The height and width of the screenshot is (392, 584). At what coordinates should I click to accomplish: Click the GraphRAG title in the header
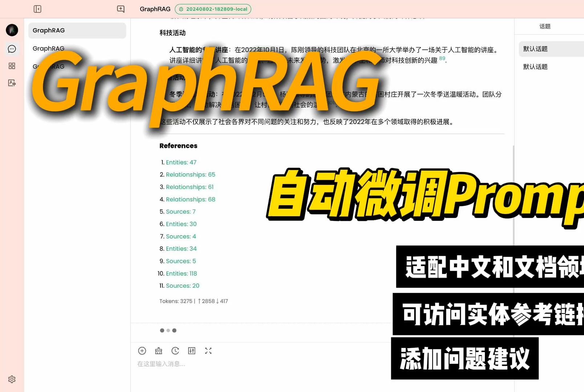pos(155,9)
